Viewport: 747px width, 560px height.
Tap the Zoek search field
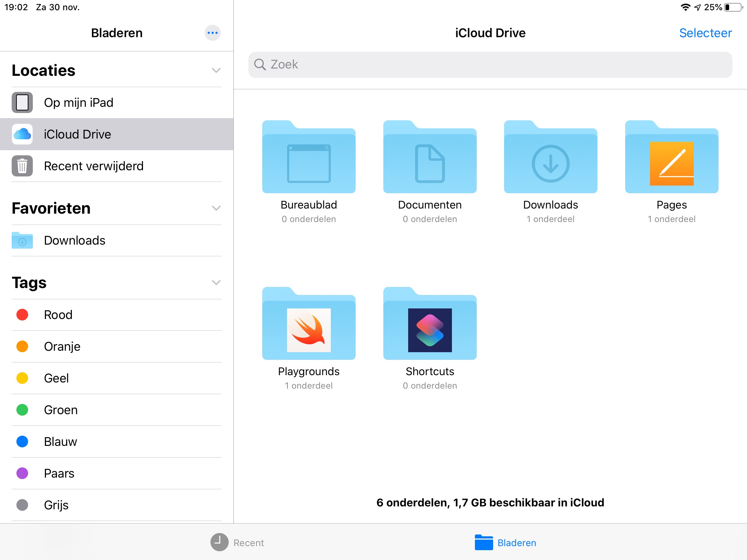tap(490, 65)
